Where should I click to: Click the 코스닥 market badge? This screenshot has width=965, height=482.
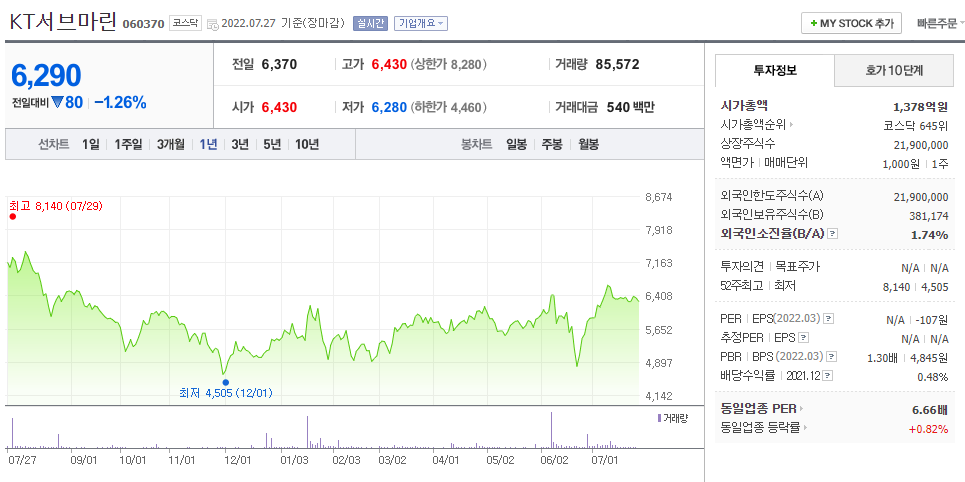point(185,23)
